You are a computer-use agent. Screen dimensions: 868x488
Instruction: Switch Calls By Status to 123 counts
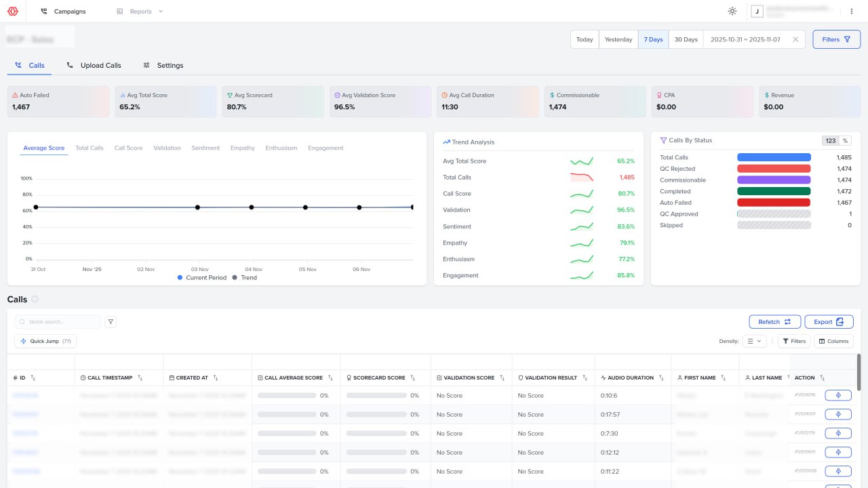(830, 141)
